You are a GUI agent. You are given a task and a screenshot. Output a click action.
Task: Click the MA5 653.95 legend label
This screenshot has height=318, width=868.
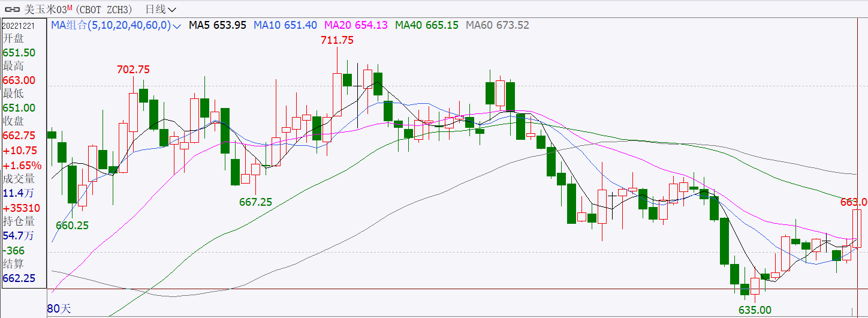pyautogui.click(x=217, y=25)
